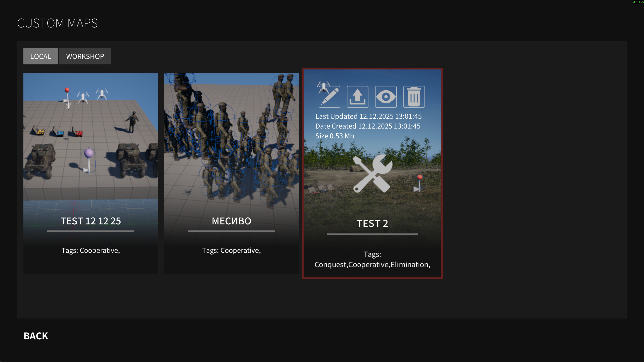The image size is (644, 362).
Task: Click the МЕСИВО map title text
Action: [x=231, y=221]
